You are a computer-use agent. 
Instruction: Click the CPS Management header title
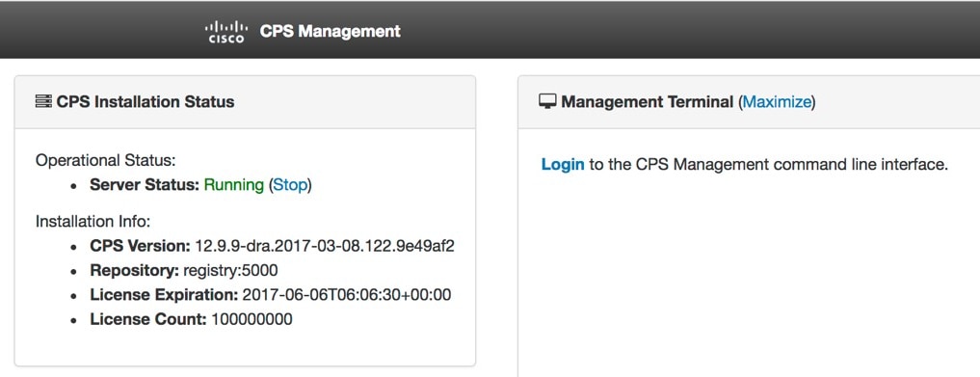[330, 31]
